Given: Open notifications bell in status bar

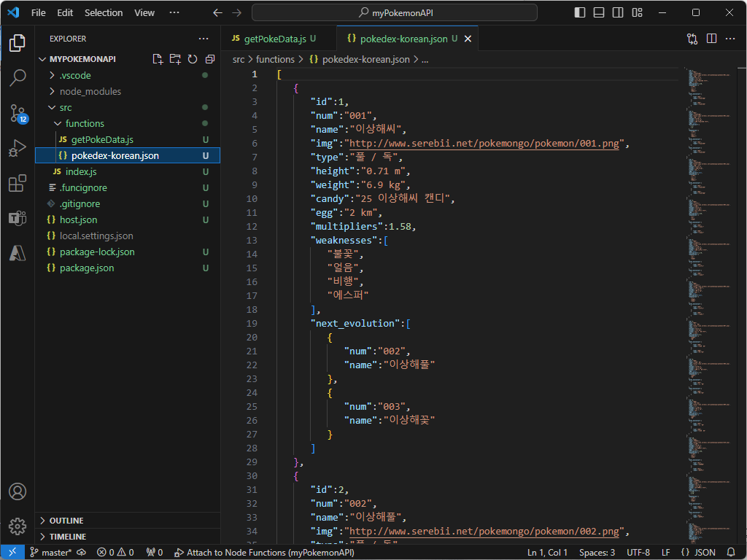Looking at the screenshot, I should pos(731,553).
